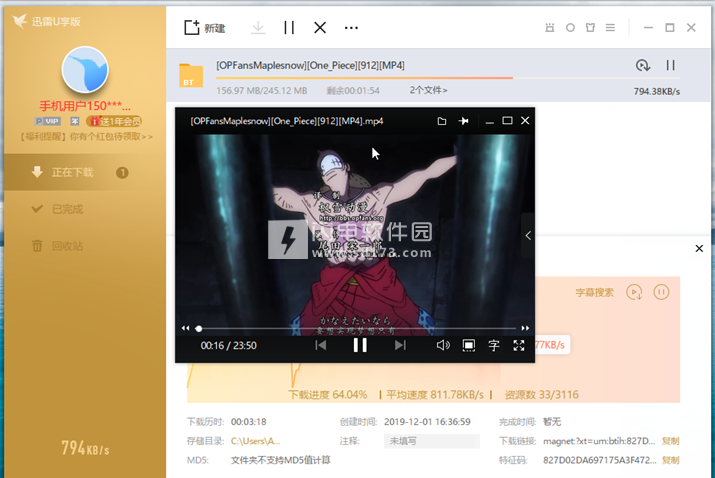Click the 1 badge on 正在下载
This screenshot has width=715, height=478.
click(122, 173)
